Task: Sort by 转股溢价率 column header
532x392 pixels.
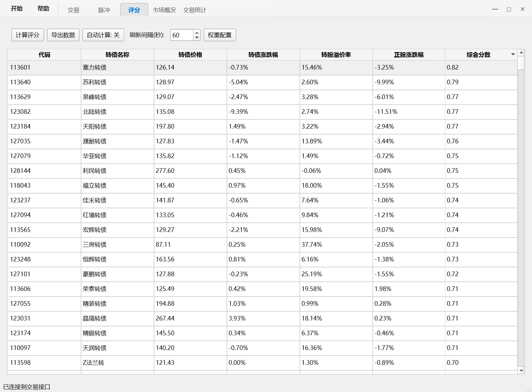Action: [x=336, y=55]
